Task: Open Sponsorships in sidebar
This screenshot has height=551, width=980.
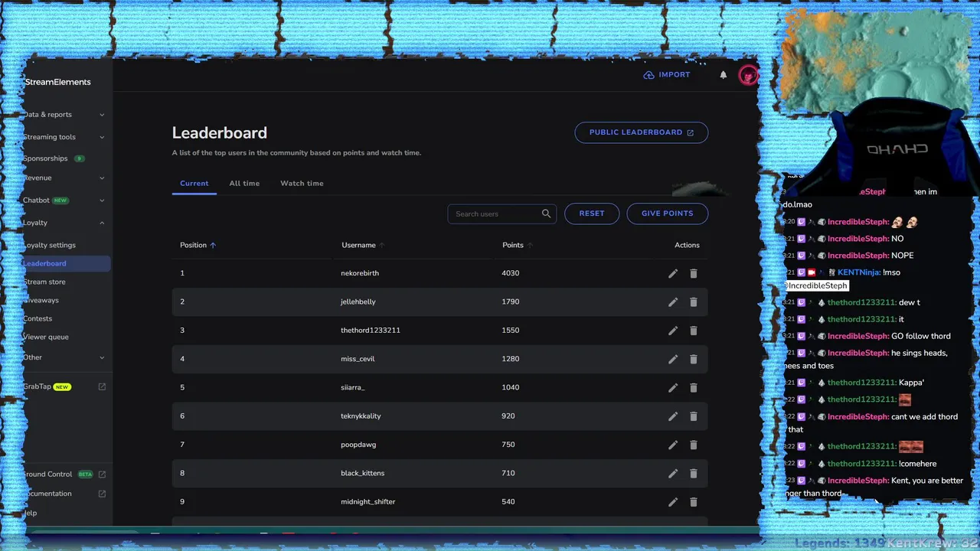Action: pos(45,158)
